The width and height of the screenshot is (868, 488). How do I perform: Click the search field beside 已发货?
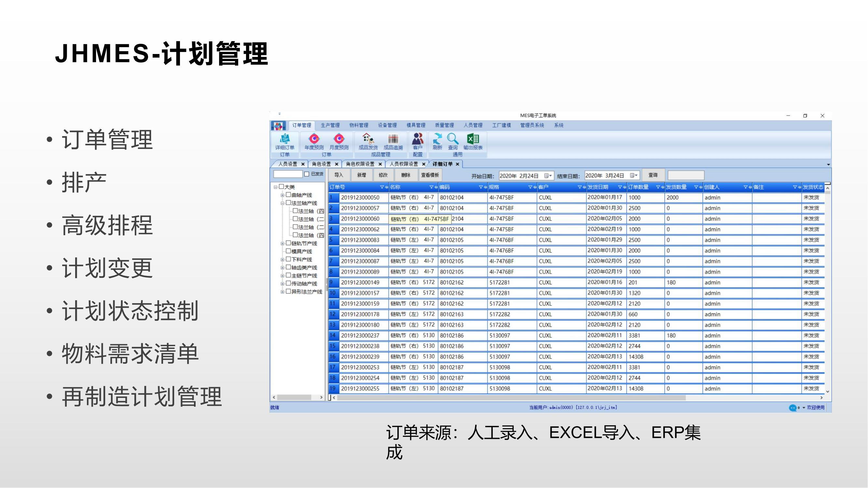pyautogui.click(x=288, y=174)
